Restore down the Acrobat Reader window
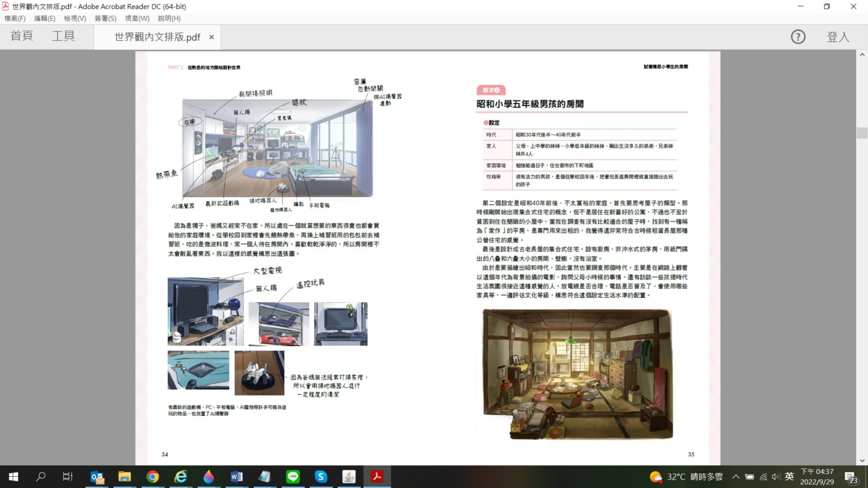The image size is (868, 488). [x=827, y=6]
